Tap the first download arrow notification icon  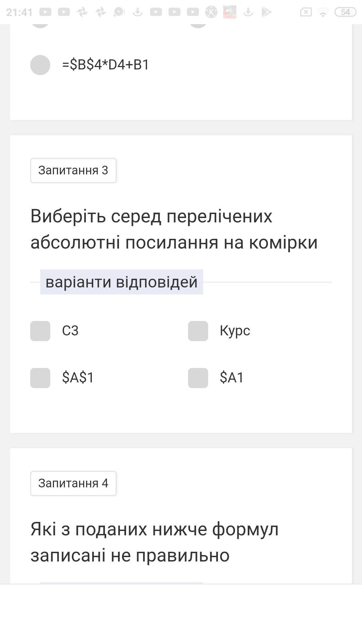(x=137, y=12)
